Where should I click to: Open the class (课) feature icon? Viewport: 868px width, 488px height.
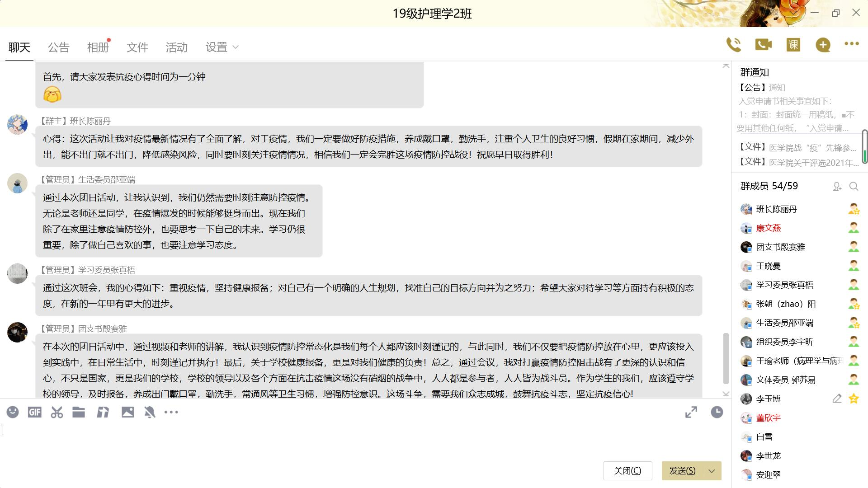point(793,44)
